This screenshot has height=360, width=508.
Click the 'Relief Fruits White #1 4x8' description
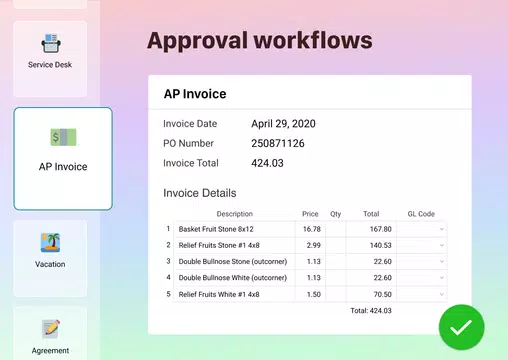[219, 294]
